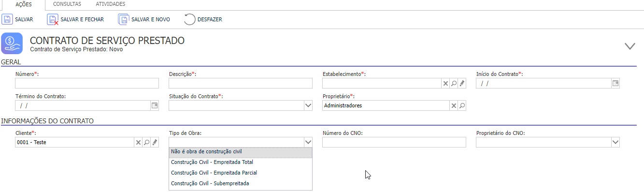This screenshot has height=192, width=644.
Task: Open the Proprietário do CNO dropdown
Action: click(x=615, y=142)
